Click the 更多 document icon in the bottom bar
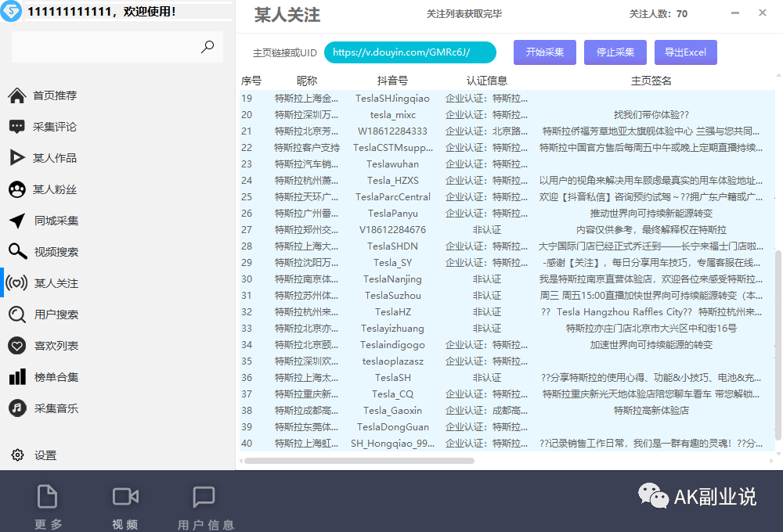This screenshot has width=783, height=532. click(48, 497)
